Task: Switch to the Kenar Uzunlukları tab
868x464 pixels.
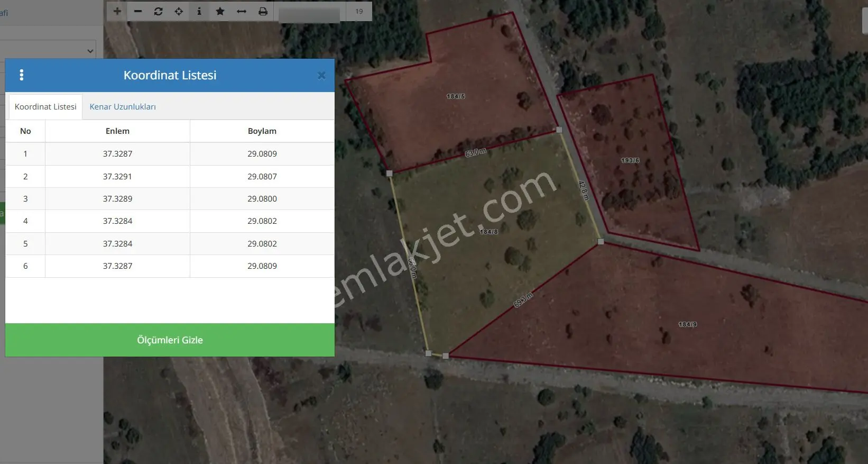Action: coord(123,107)
